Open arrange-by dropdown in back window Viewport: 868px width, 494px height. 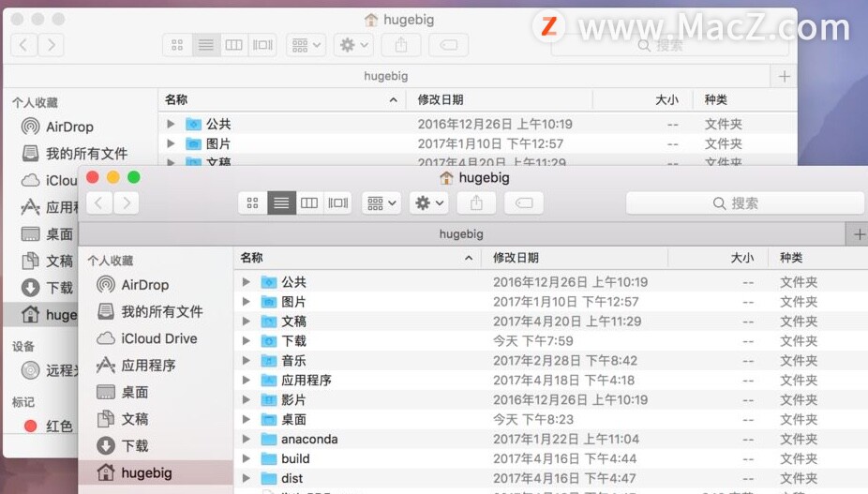[307, 45]
